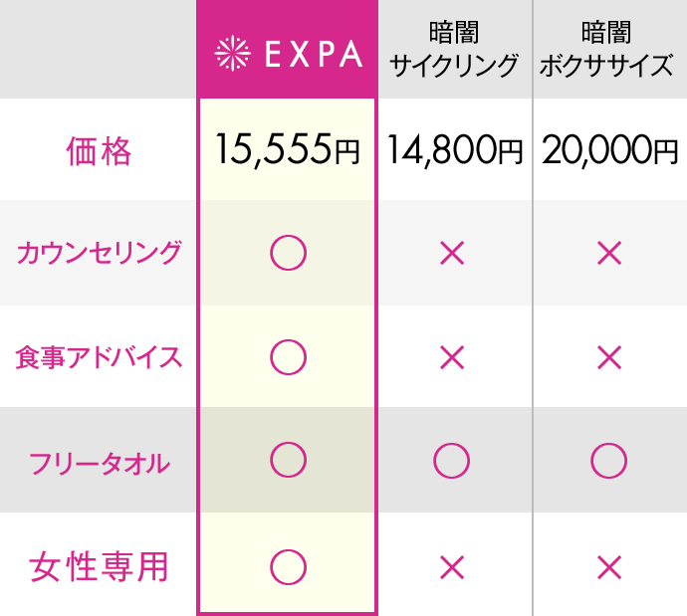Click the EXPA circle in the カウンセリング row

288,253
